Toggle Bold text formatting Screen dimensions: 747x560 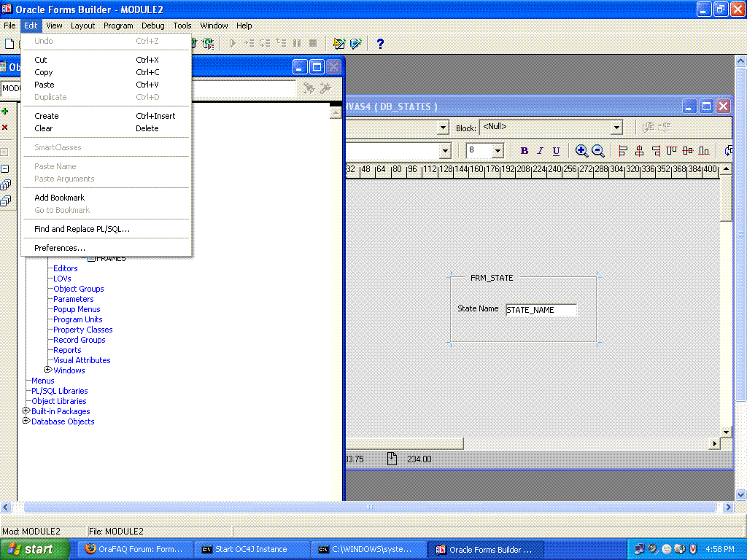tap(524, 151)
